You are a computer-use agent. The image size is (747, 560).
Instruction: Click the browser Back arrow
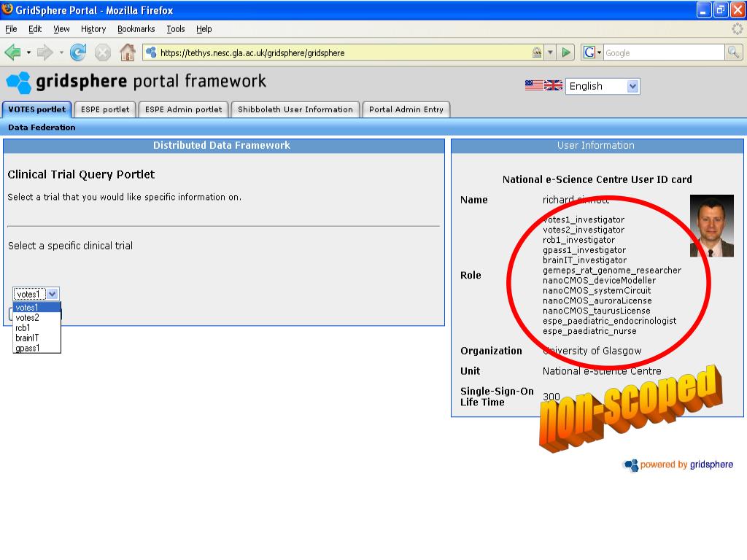point(13,52)
